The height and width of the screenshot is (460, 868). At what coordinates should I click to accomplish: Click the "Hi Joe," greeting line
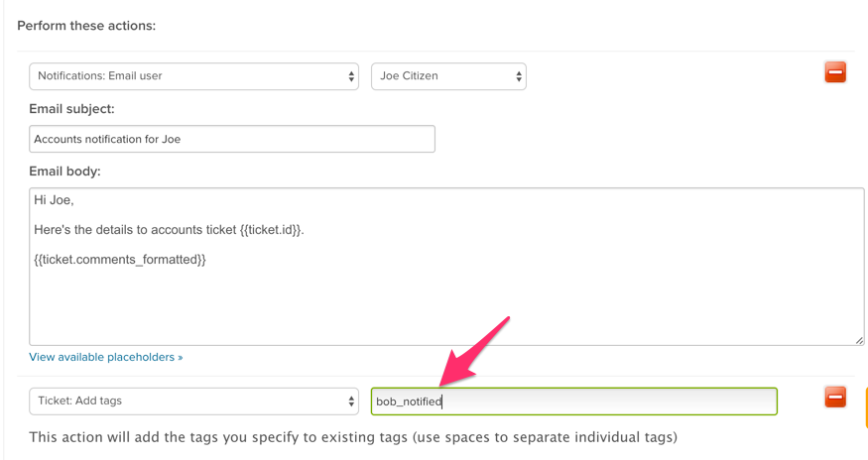coord(54,200)
